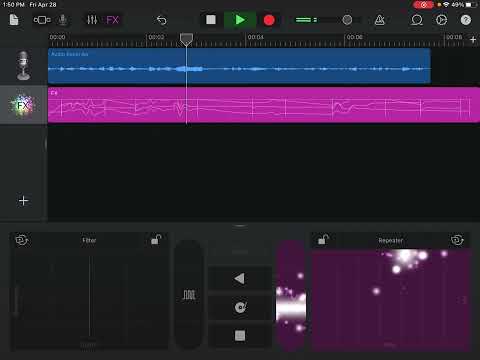Change the left pad effect icon

[x=22, y=240]
